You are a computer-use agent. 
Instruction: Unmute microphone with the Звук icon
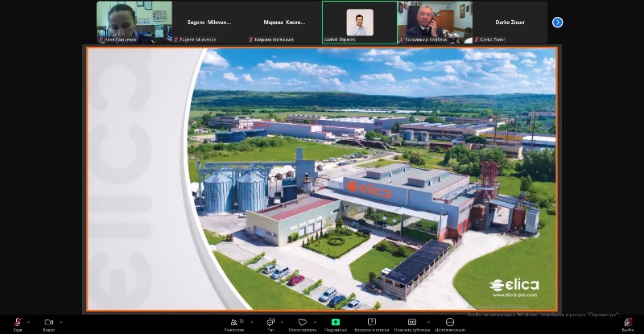coord(17,323)
